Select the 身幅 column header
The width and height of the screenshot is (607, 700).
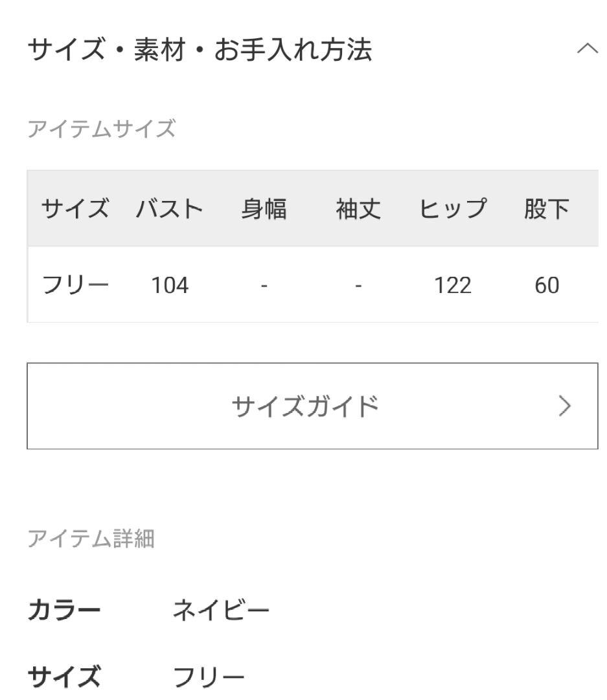tap(264, 209)
